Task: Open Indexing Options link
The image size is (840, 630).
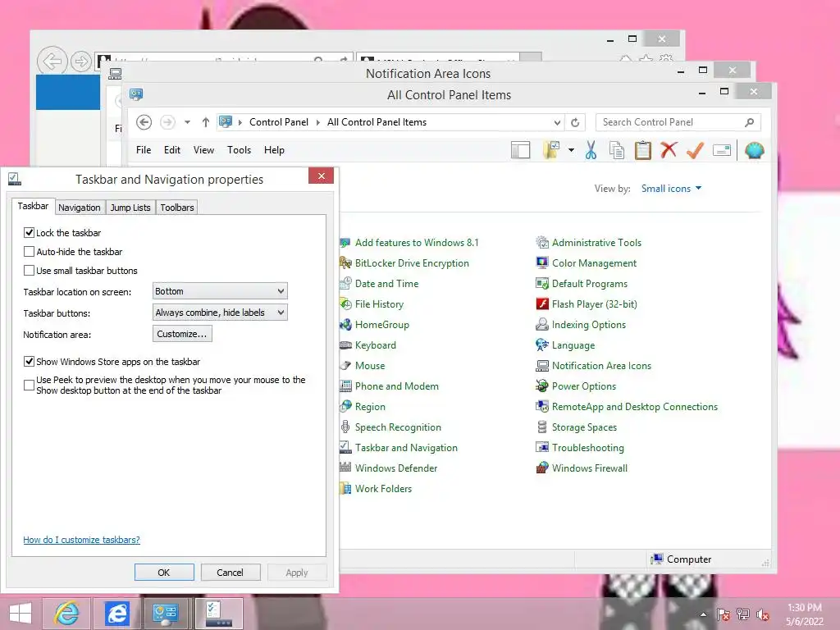Action: pos(588,324)
